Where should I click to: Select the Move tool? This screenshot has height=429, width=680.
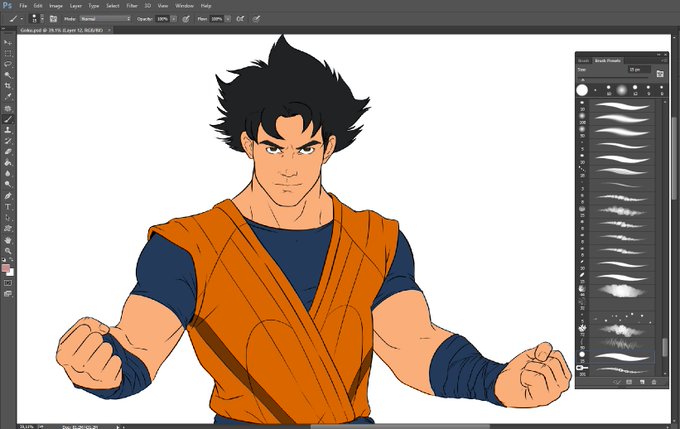(x=8, y=43)
